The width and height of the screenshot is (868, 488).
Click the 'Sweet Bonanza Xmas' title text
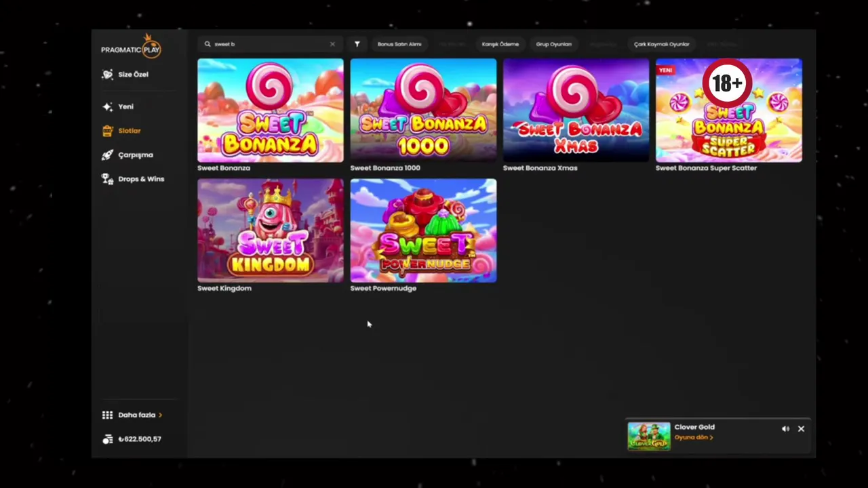(x=540, y=168)
